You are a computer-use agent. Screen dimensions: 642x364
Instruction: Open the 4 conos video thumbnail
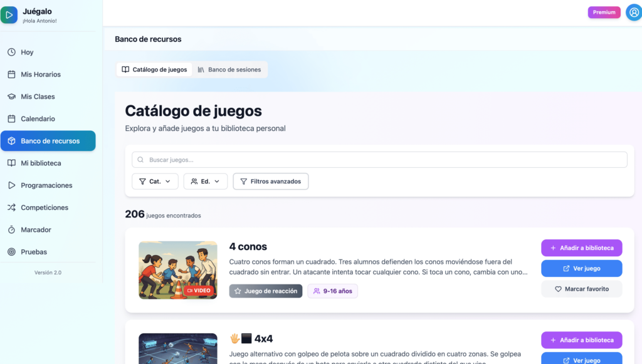click(177, 270)
